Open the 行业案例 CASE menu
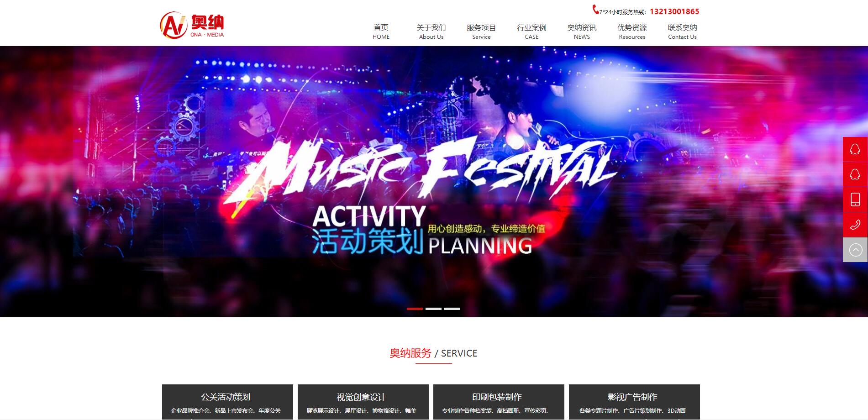Viewport: 868px width, 420px height. [x=531, y=31]
